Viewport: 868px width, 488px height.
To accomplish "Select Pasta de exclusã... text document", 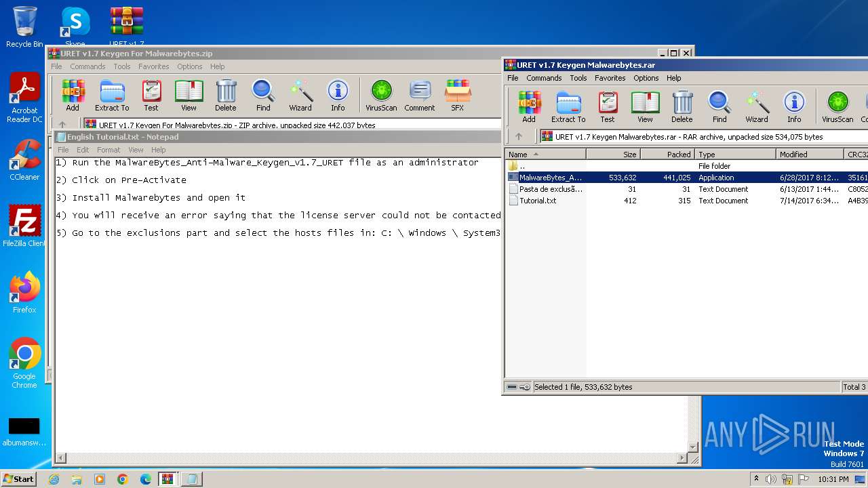I will click(687, 189).
